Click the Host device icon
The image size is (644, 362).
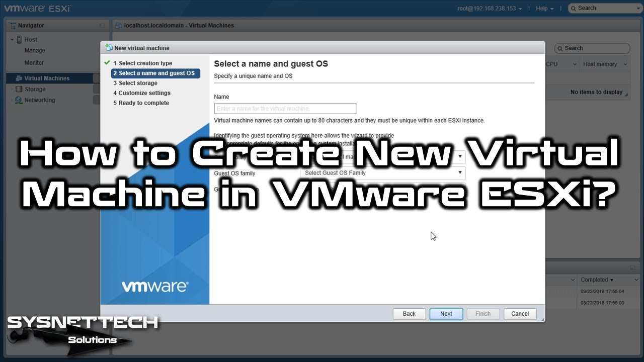(x=20, y=40)
